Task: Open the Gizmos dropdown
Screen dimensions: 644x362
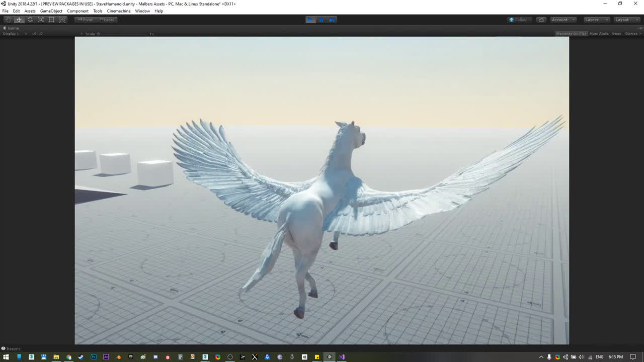Action: tap(631, 34)
